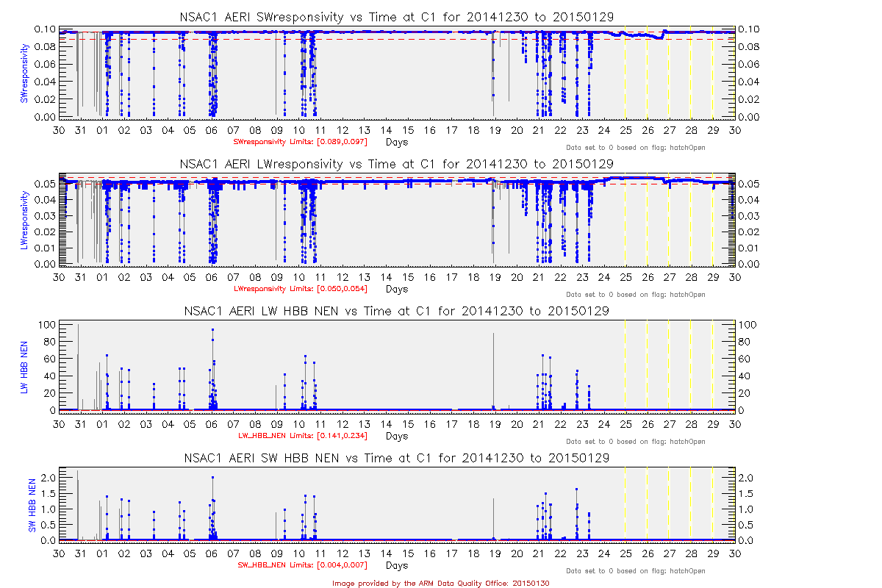Click the hatchOpen flag note below the top plot
The image size is (882, 588).
coord(635,148)
